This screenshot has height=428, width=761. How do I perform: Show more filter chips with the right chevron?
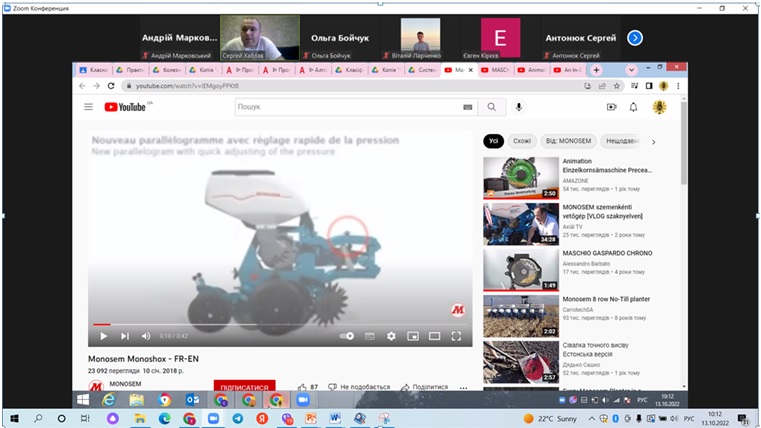[x=654, y=142]
